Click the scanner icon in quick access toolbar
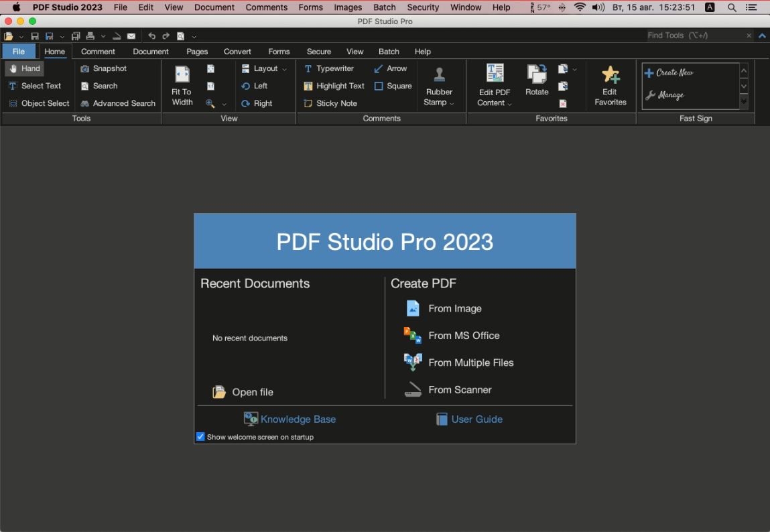Viewport: 770px width, 532px height. 117,36
